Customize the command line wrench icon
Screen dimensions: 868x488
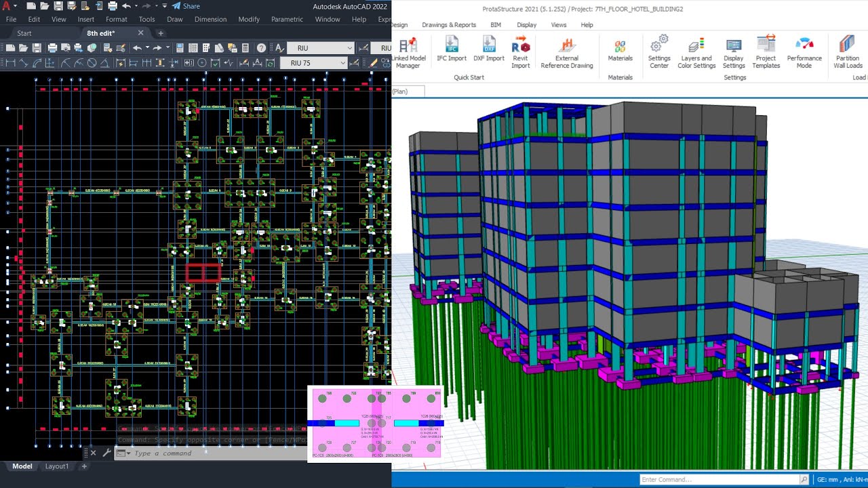click(106, 453)
